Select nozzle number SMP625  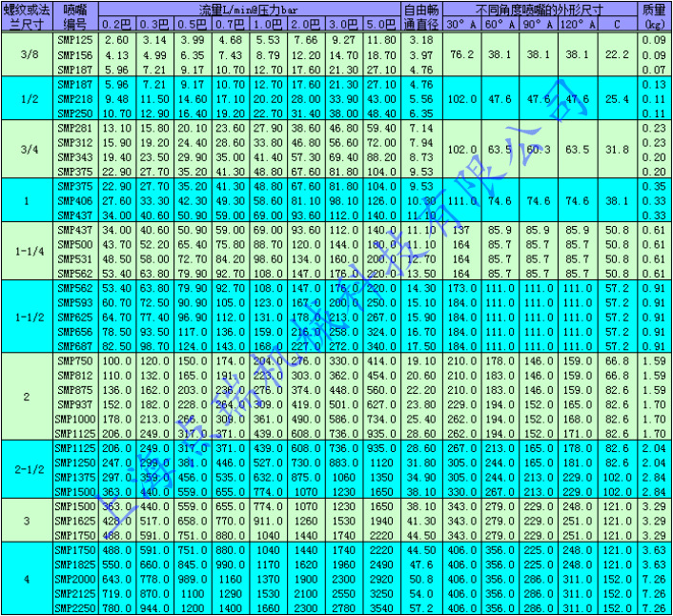coord(75,318)
